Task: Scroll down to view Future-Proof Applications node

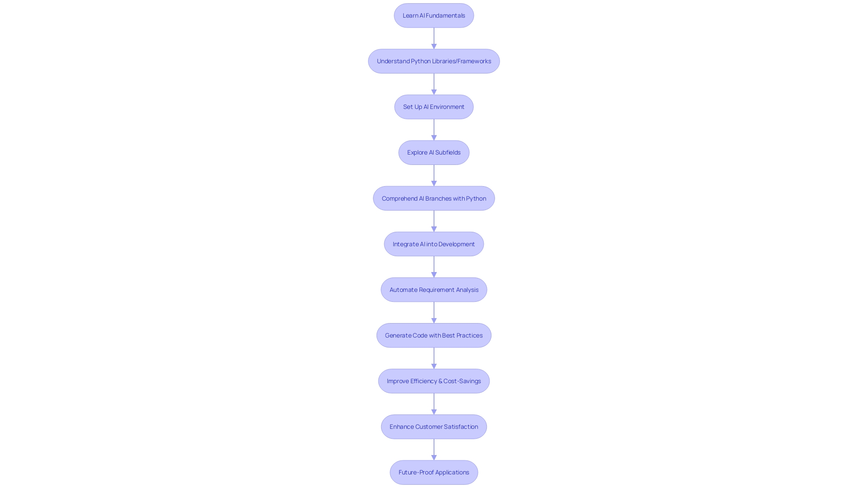Action: 434,471
